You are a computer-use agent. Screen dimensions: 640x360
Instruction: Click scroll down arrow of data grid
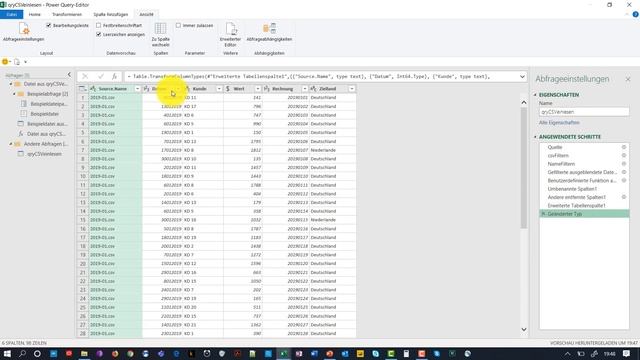point(524,329)
